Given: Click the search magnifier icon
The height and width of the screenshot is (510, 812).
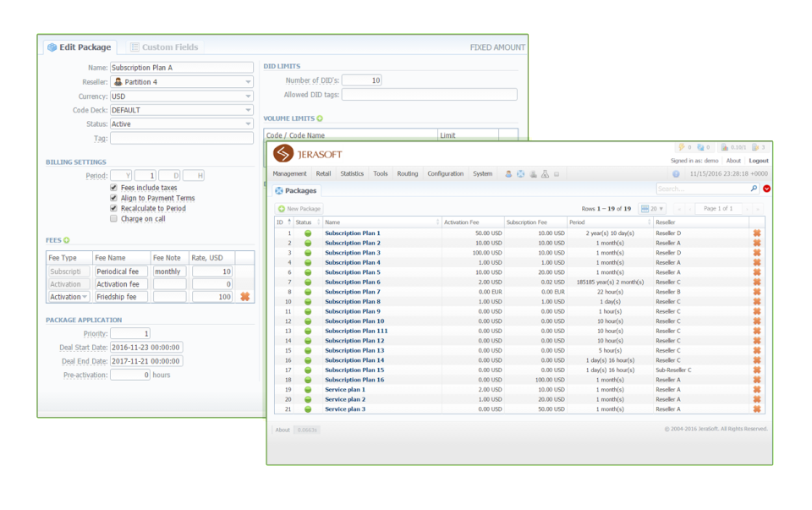Looking at the screenshot, I should (x=754, y=189).
